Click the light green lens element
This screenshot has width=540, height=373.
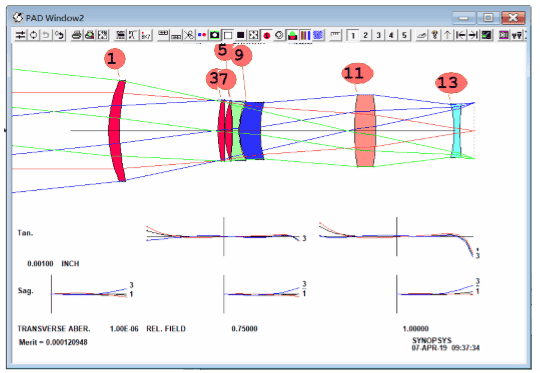point(236,131)
